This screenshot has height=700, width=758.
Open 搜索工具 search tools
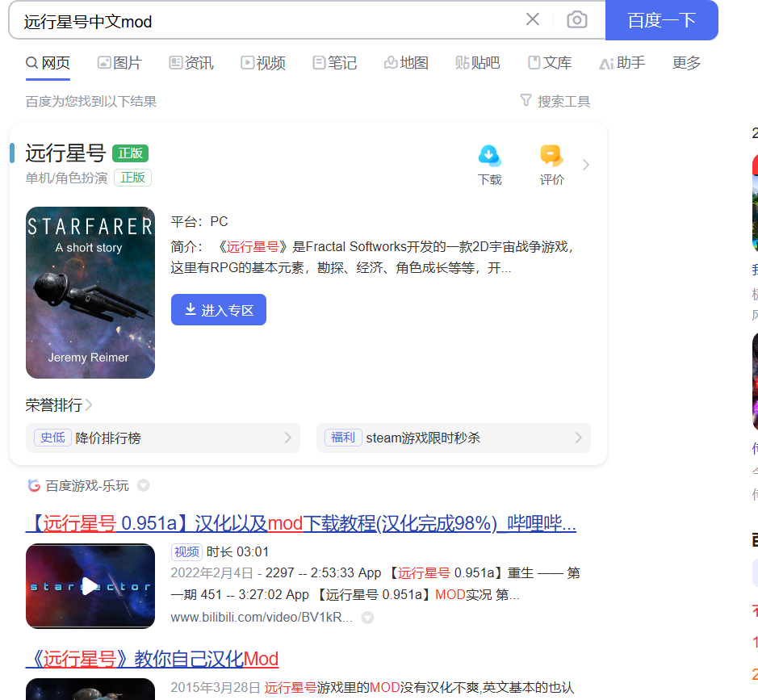(x=555, y=100)
